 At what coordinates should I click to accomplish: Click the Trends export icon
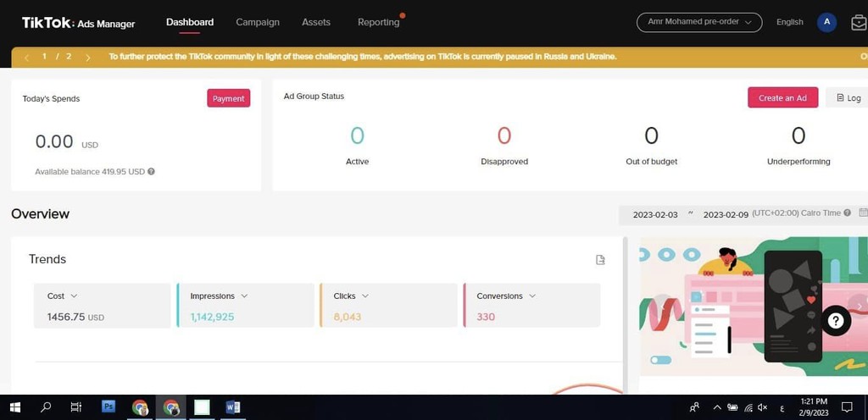[x=600, y=260]
